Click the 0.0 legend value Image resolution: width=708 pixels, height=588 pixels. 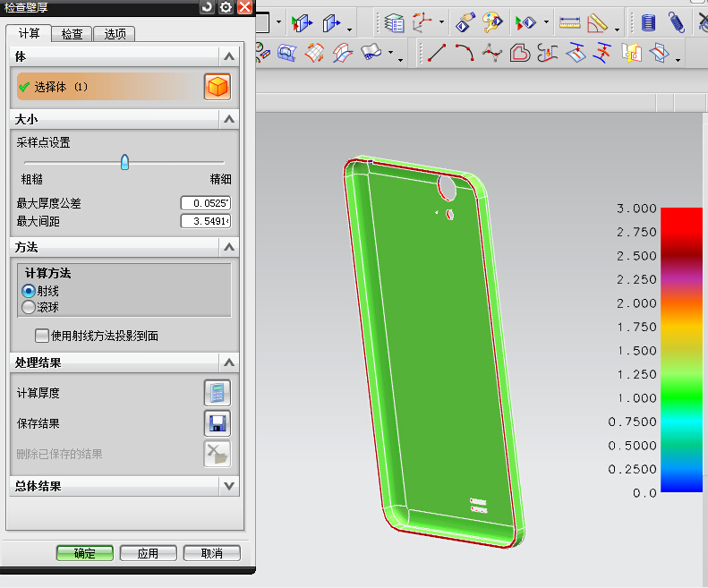click(x=644, y=493)
